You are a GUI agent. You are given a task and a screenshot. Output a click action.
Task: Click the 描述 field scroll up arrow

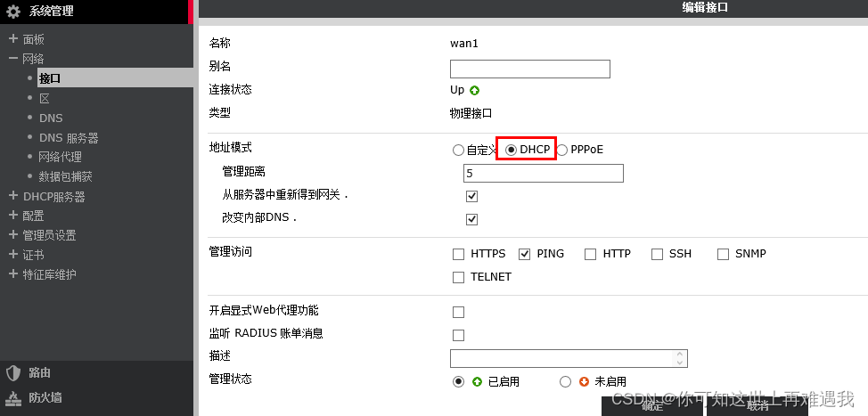click(680, 355)
